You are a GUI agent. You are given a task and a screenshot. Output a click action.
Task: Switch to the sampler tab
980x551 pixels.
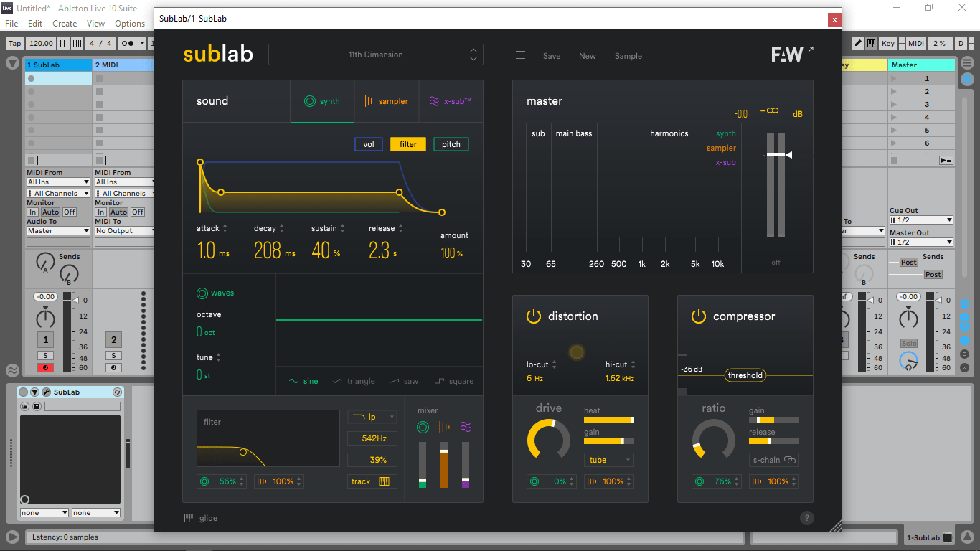pyautogui.click(x=386, y=101)
